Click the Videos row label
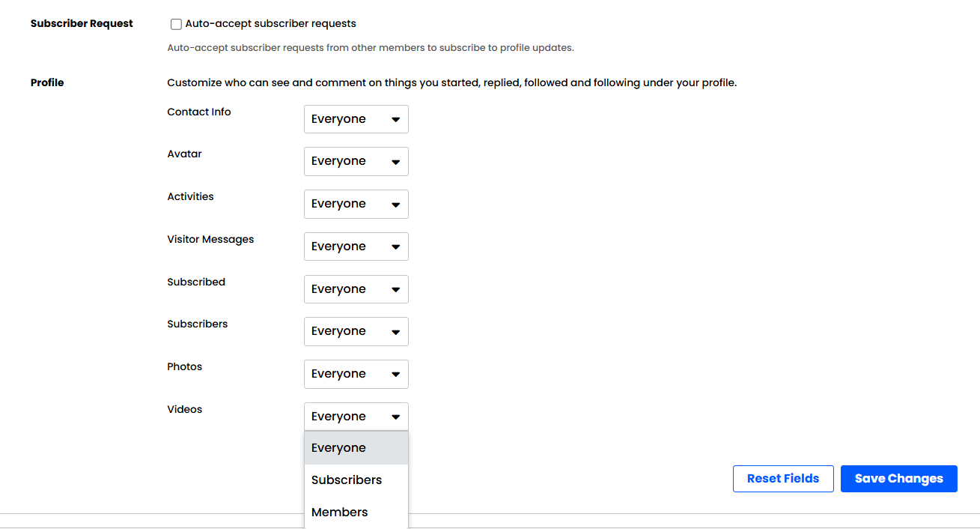Viewport: 980px width, 529px height. click(x=185, y=410)
